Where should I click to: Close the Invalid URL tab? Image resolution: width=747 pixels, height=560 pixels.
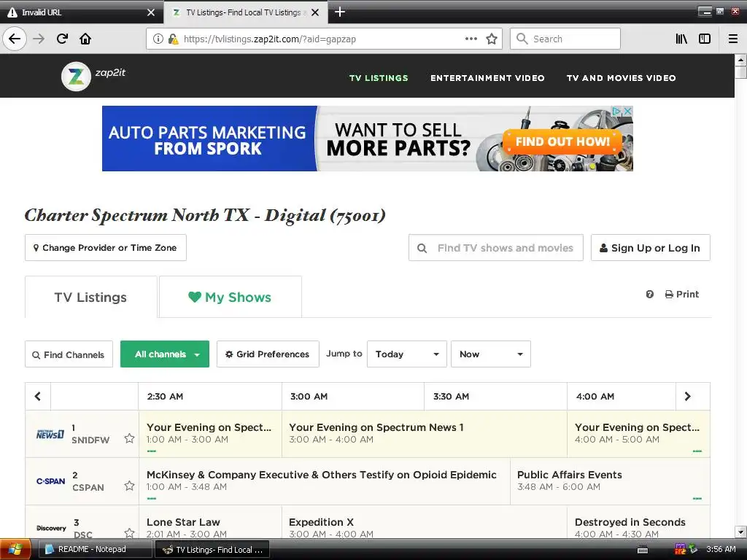(150, 12)
